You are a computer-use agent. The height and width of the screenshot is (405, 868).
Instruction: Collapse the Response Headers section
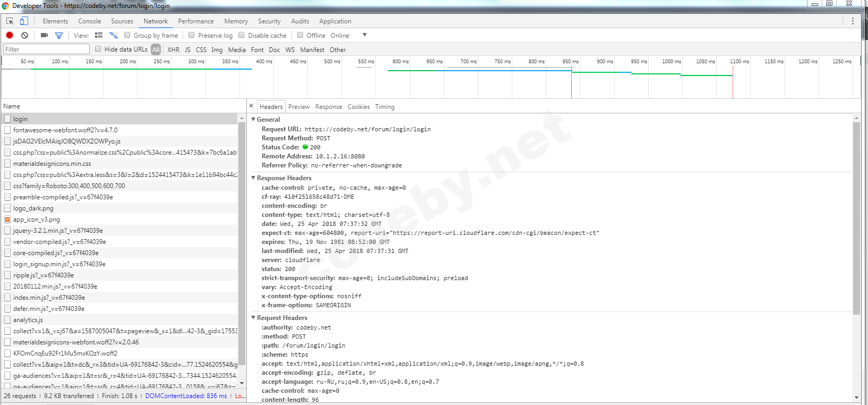[253, 178]
